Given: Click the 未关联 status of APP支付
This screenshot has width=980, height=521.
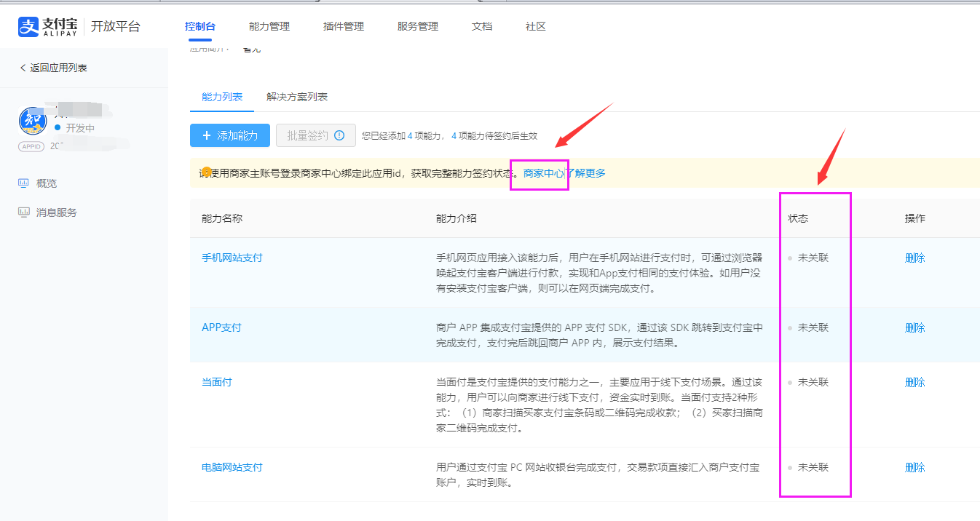Looking at the screenshot, I should pos(813,327).
